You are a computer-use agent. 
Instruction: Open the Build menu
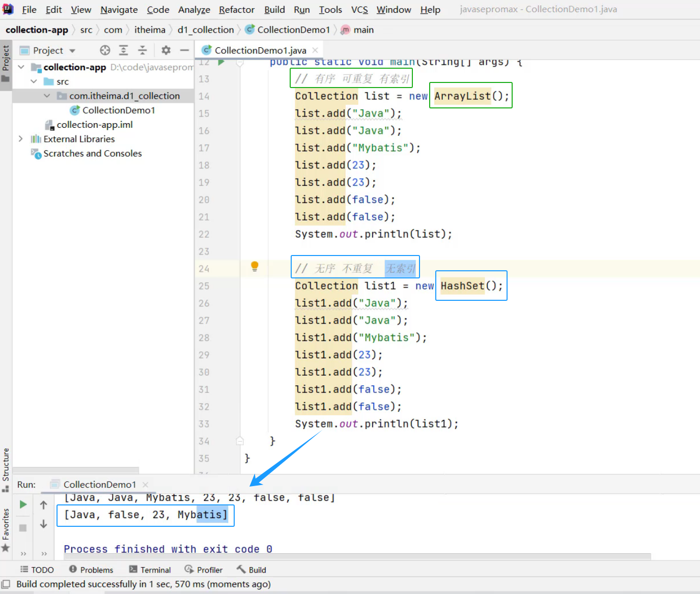point(274,10)
